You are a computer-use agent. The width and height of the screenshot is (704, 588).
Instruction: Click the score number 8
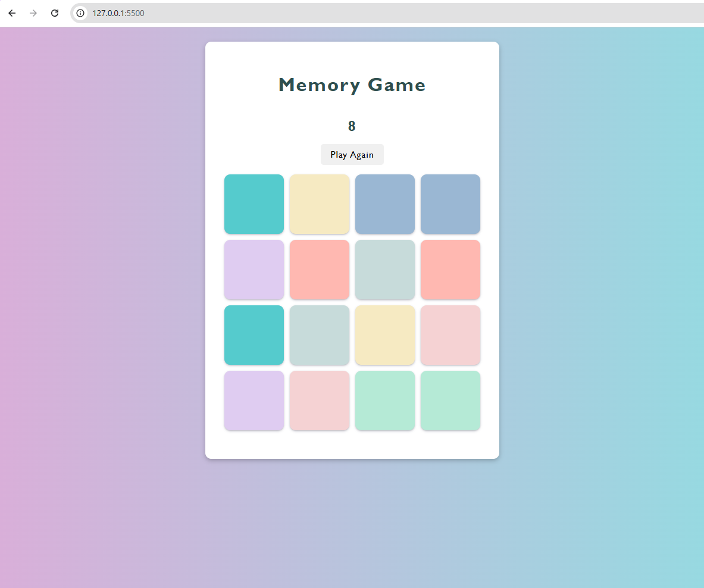click(x=352, y=126)
